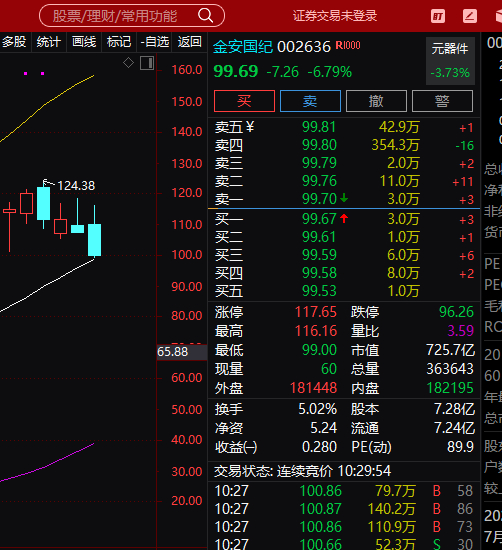Click the current price 99.69

(236, 72)
